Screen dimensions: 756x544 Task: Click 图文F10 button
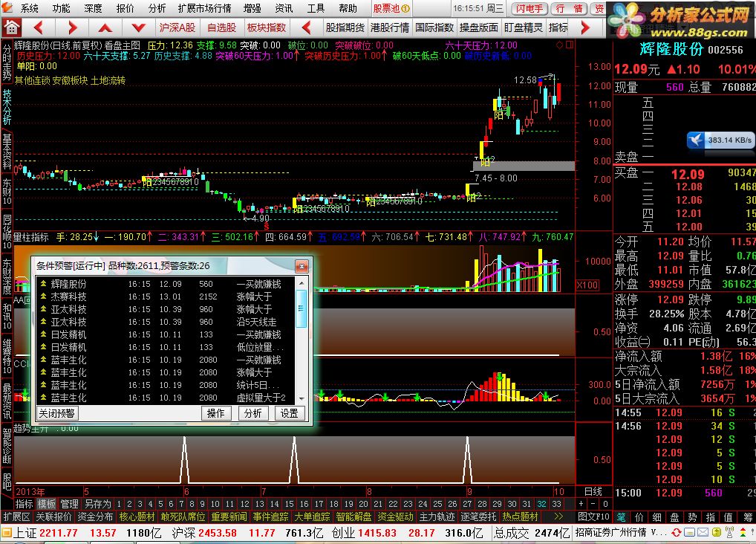[x=593, y=517]
